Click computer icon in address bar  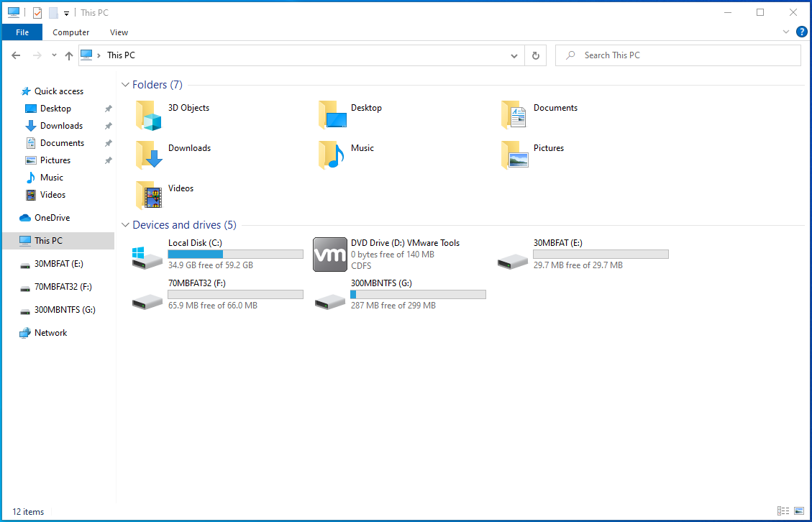[86, 55]
